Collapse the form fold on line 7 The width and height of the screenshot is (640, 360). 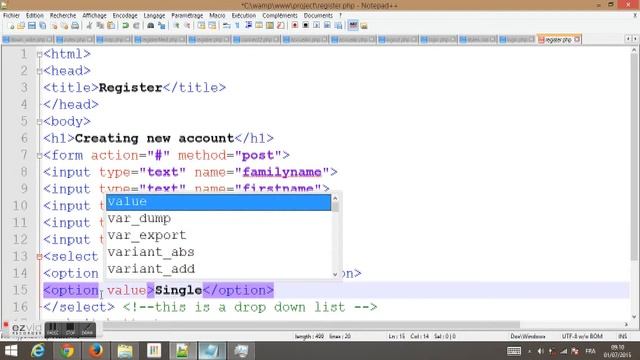[39, 156]
